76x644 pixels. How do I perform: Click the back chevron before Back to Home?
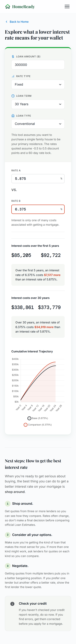[x=6, y=22]
